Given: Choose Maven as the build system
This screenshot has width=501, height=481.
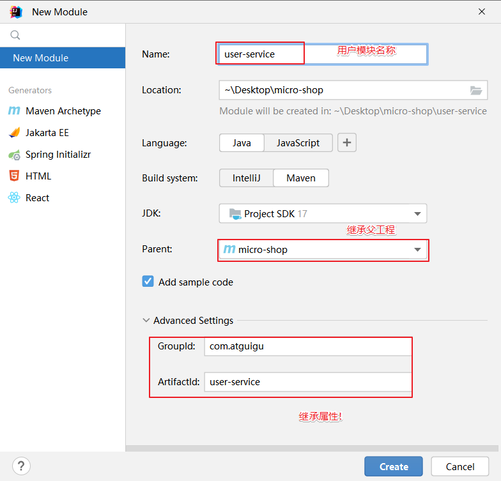Looking at the screenshot, I should click(x=301, y=178).
